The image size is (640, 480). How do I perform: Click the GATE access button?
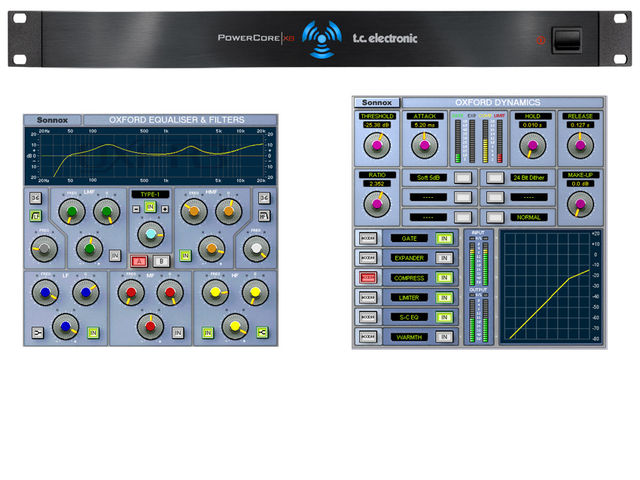(x=368, y=238)
